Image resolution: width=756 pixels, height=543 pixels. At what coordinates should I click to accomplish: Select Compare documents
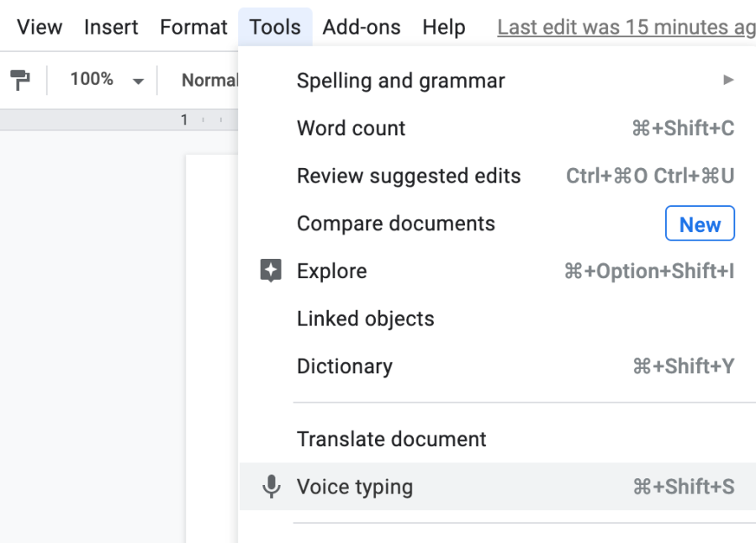[x=498, y=224]
